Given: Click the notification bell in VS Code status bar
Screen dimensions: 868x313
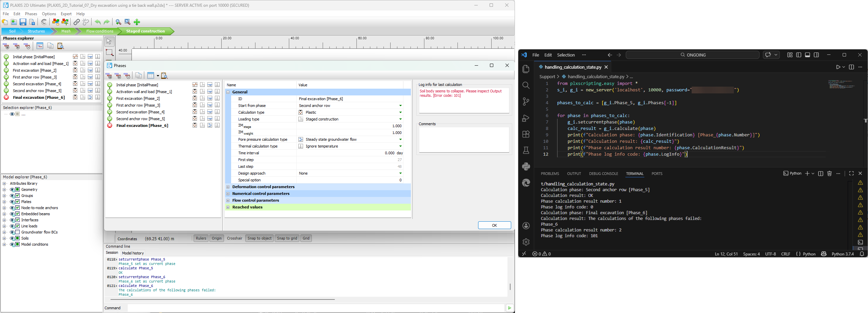Looking at the screenshot, I should [862, 254].
